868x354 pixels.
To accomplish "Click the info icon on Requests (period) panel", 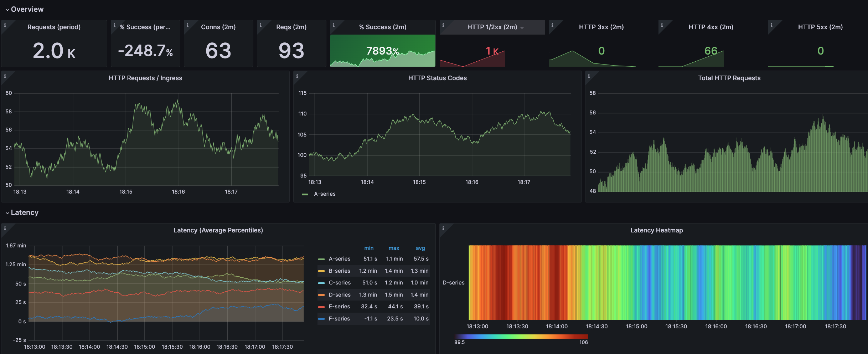I will [x=5, y=25].
